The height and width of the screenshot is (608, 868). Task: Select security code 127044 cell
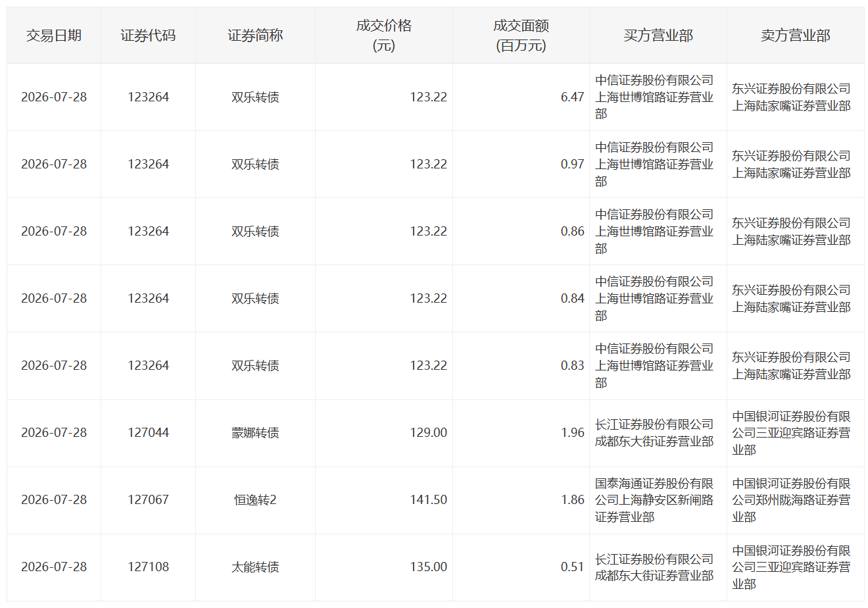pyautogui.click(x=148, y=433)
